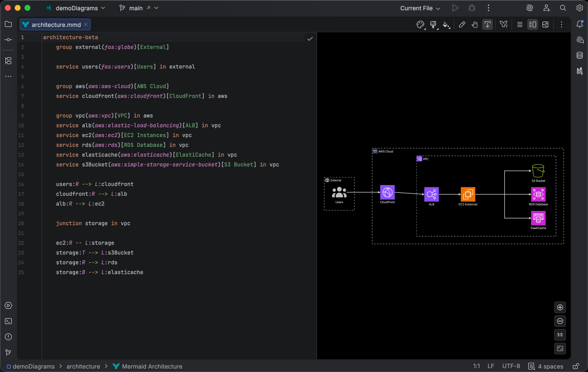The width and height of the screenshot is (588, 372).
Task: Open the preview toolbar more options menu
Action: (562, 24)
